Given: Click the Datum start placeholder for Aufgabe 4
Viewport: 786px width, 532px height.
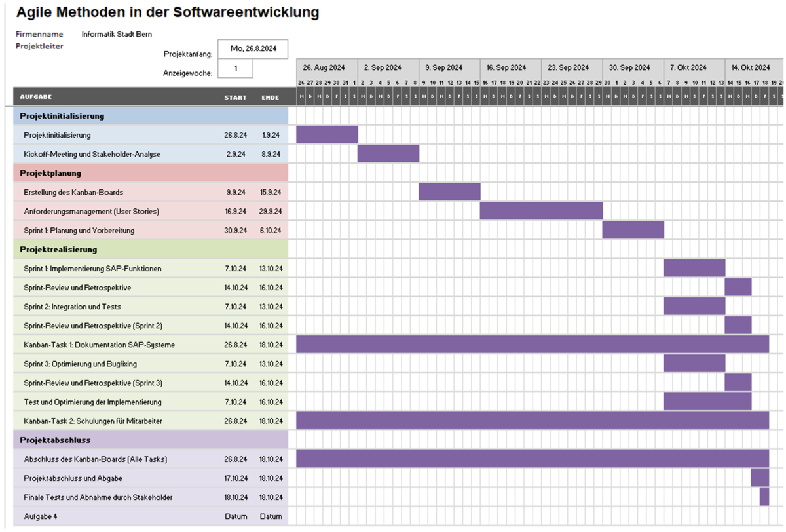Looking at the screenshot, I should (x=235, y=516).
